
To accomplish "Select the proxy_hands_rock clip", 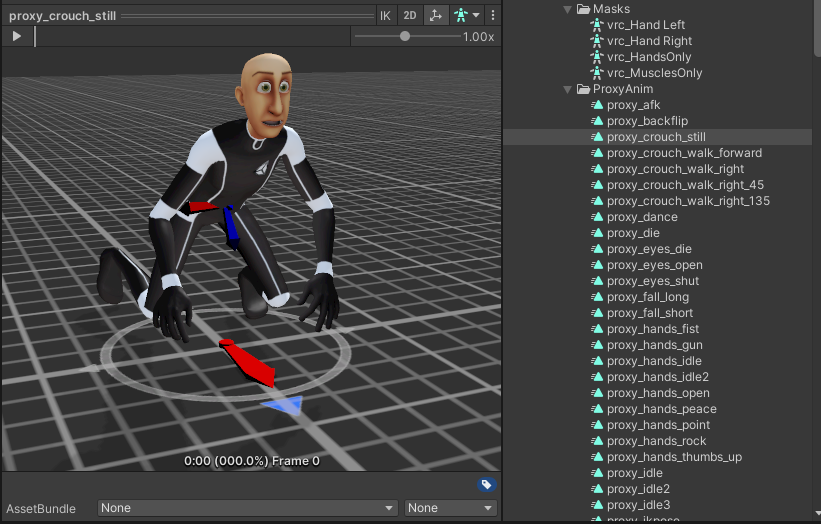I will (x=657, y=441).
